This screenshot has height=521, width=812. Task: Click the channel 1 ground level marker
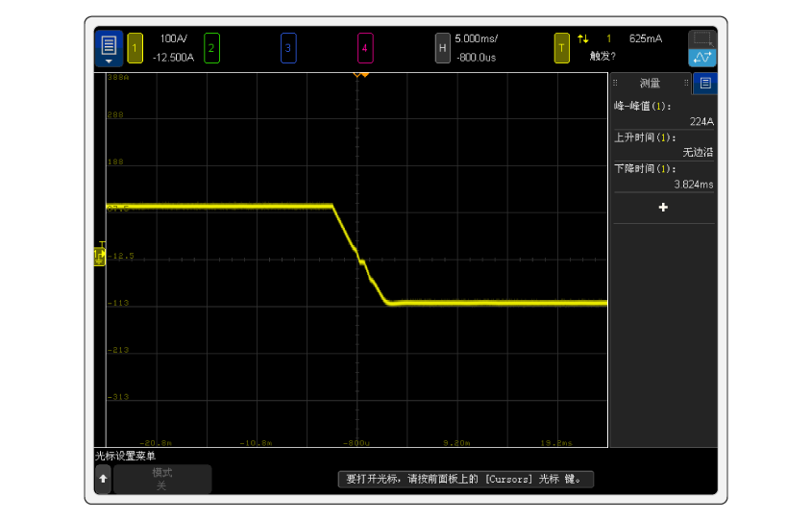(99, 256)
